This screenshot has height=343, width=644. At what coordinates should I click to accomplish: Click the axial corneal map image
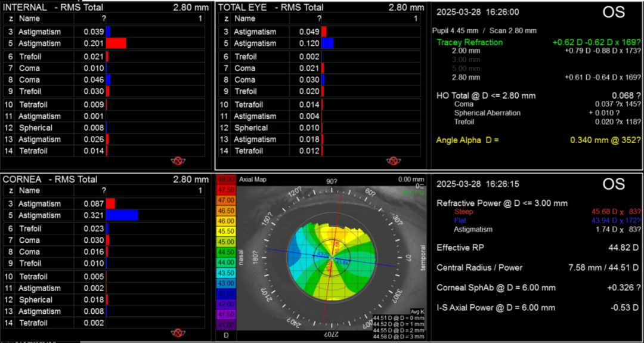[332, 258]
